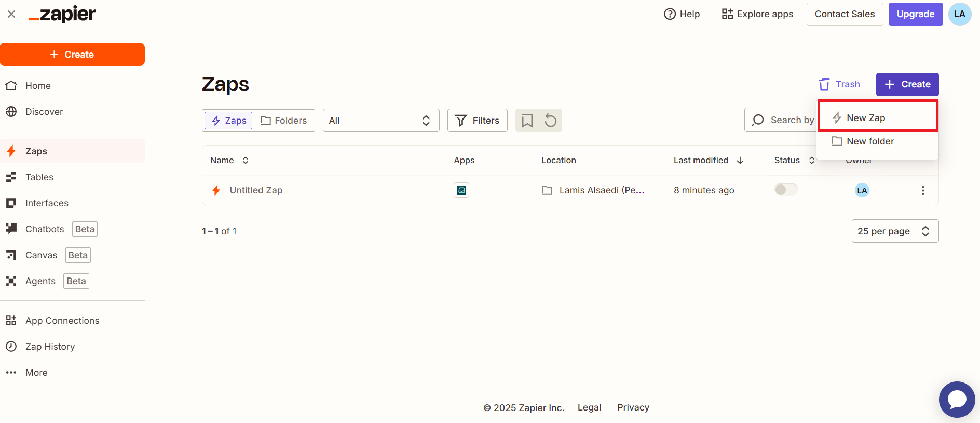This screenshot has height=423, width=980.
Task: Sort by the Status column
Action: point(794,161)
